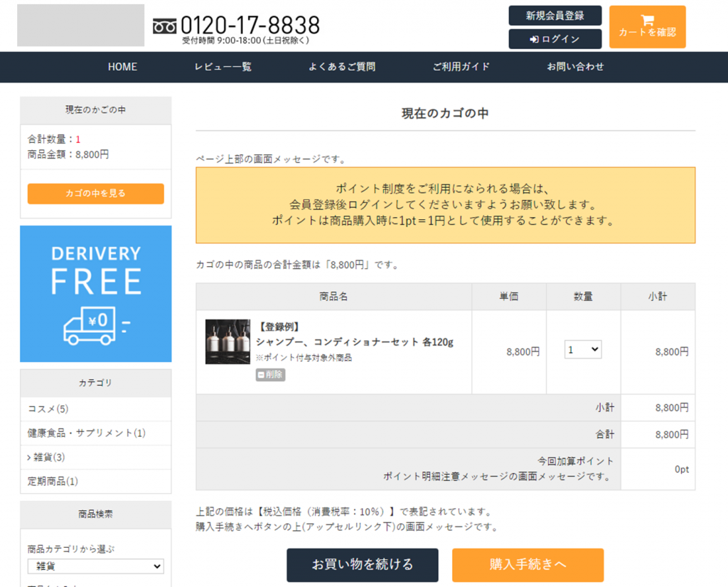728x587 pixels.
Task: Open よくあるご質問 page
Action: [342, 67]
